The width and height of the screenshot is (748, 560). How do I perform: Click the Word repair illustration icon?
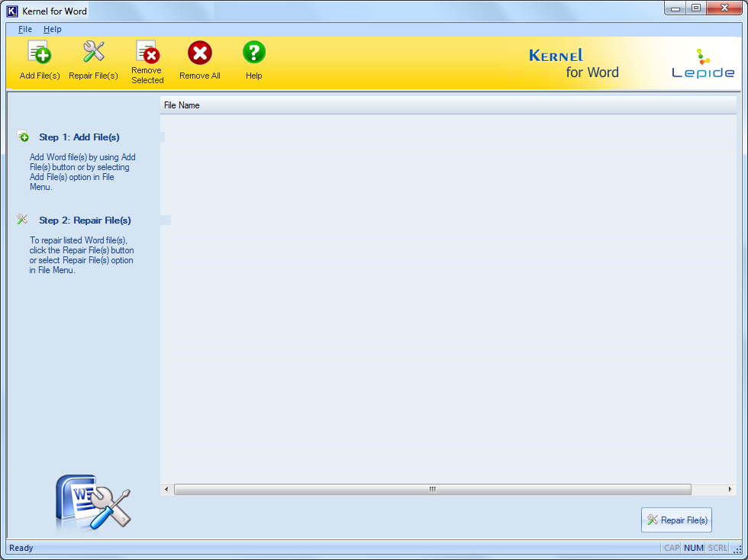tap(92, 502)
